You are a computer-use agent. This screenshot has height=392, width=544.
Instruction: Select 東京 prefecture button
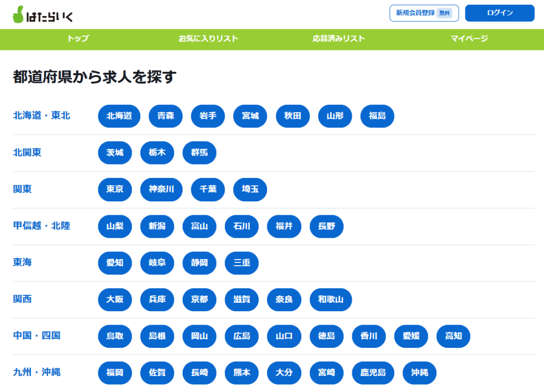[115, 190]
